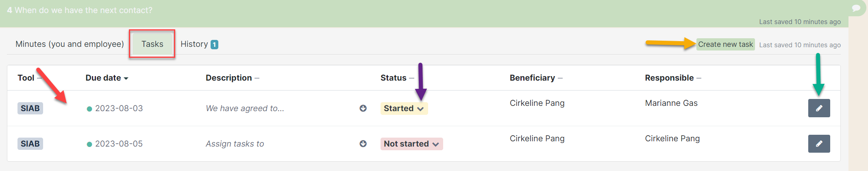The height and width of the screenshot is (171, 868).
Task: Sort by Due date column header
Action: click(x=107, y=78)
